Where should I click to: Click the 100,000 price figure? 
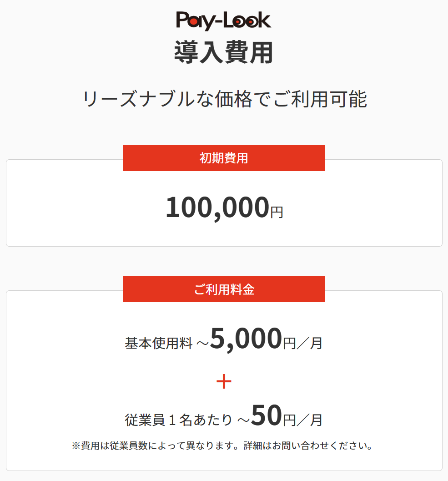217,208
